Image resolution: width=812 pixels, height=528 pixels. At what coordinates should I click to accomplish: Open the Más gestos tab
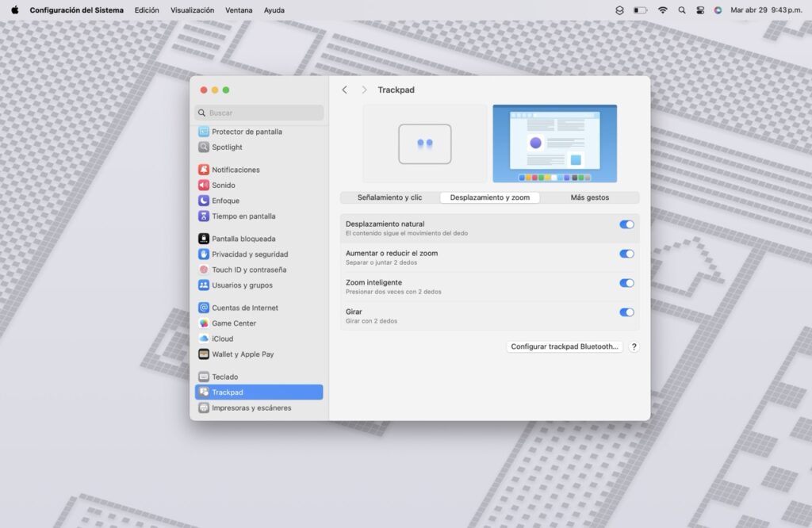(x=590, y=197)
